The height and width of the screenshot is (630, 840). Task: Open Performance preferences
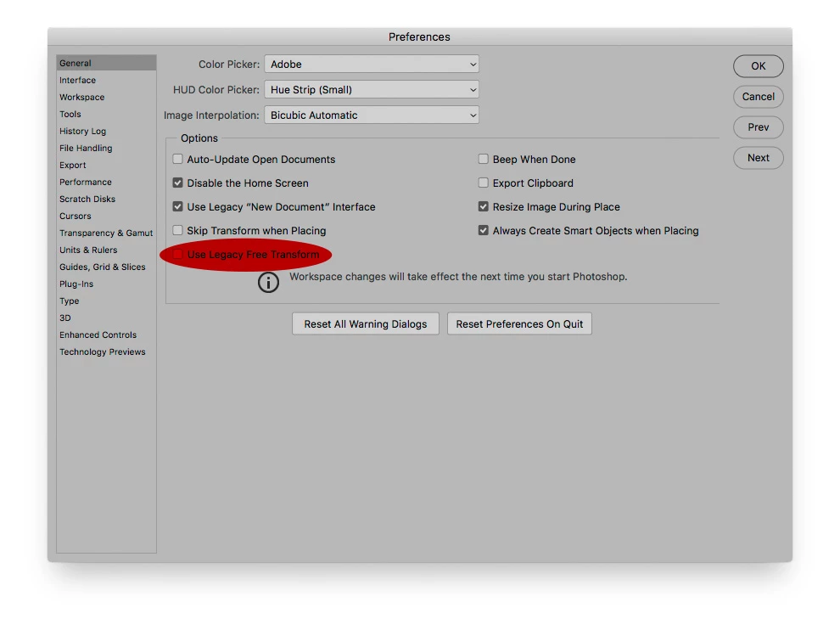click(106, 182)
